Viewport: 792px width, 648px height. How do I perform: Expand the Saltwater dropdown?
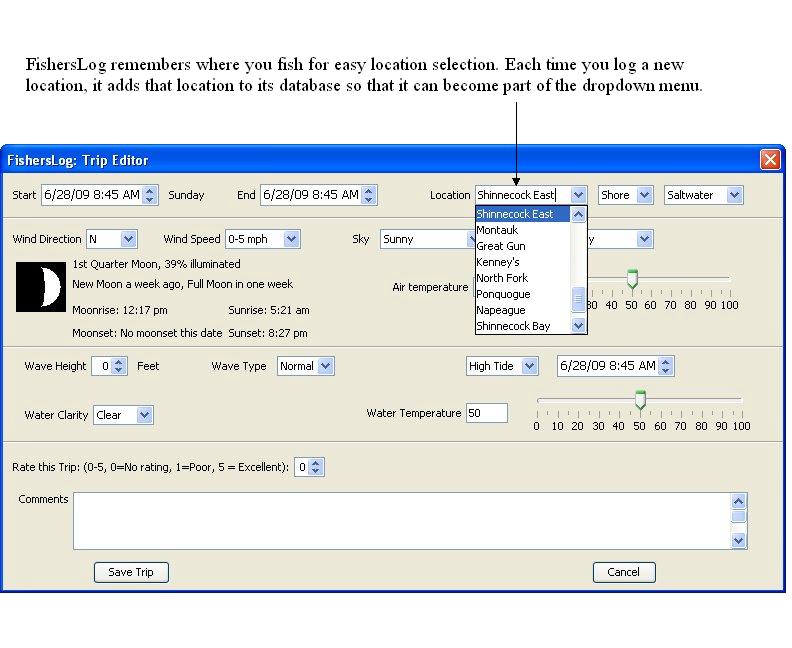(734, 195)
